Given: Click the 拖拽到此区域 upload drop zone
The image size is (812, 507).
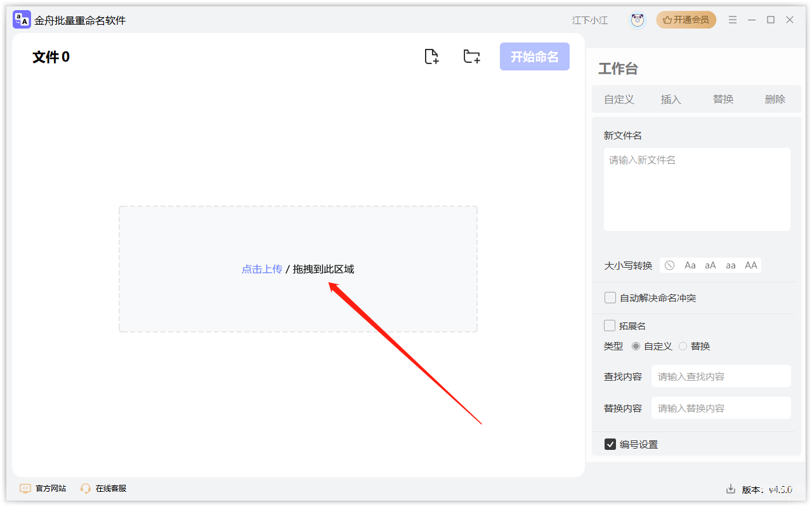Looking at the screenshot, I should point(298,269).
